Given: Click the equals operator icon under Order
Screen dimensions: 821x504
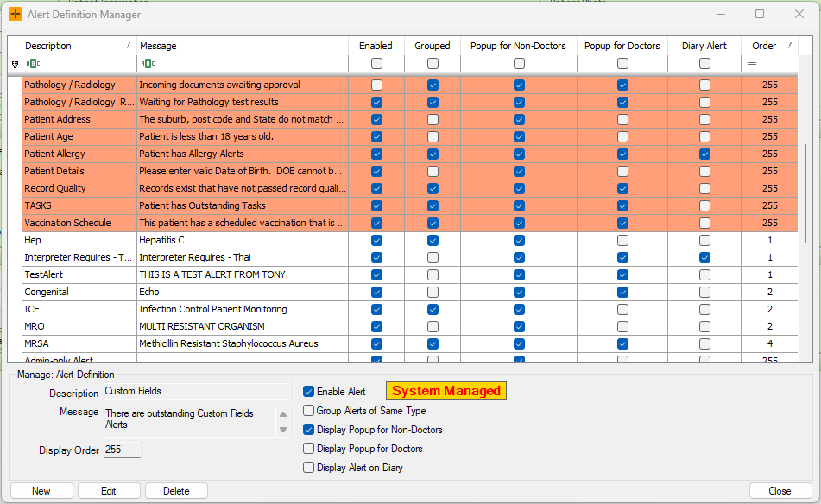Looking at the screenshot, I should [x=752, y=64].
